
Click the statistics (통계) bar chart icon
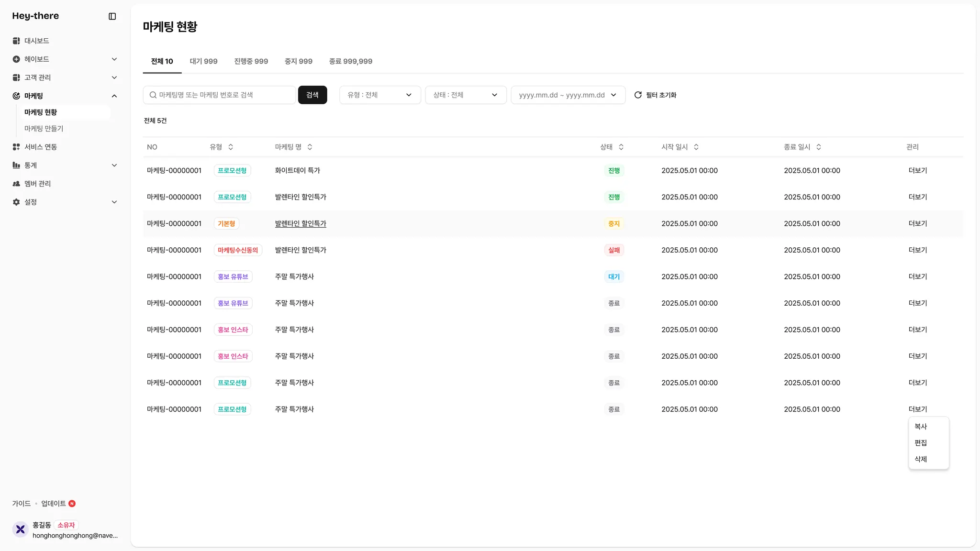click(x=16, y=165)
